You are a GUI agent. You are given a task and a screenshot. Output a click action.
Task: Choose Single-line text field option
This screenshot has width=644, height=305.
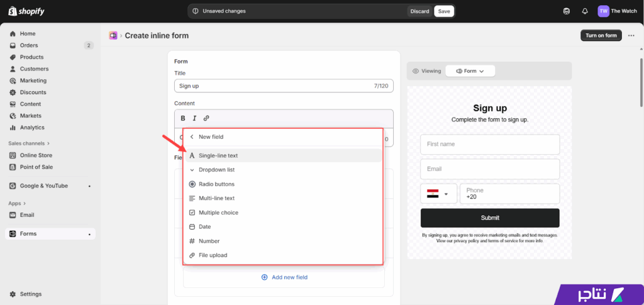click(218, 155)
